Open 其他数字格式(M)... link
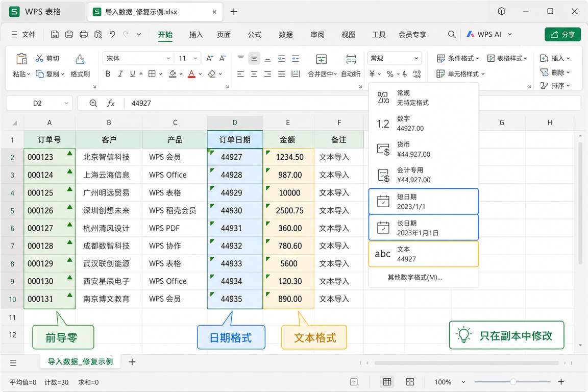The image size is (588, 392). 415,278
